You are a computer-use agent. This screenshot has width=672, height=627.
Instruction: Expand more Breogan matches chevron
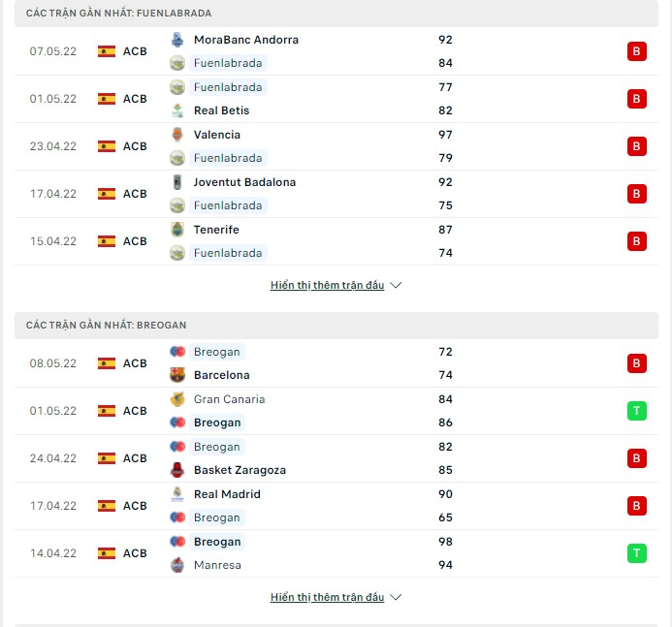point(396,597)
